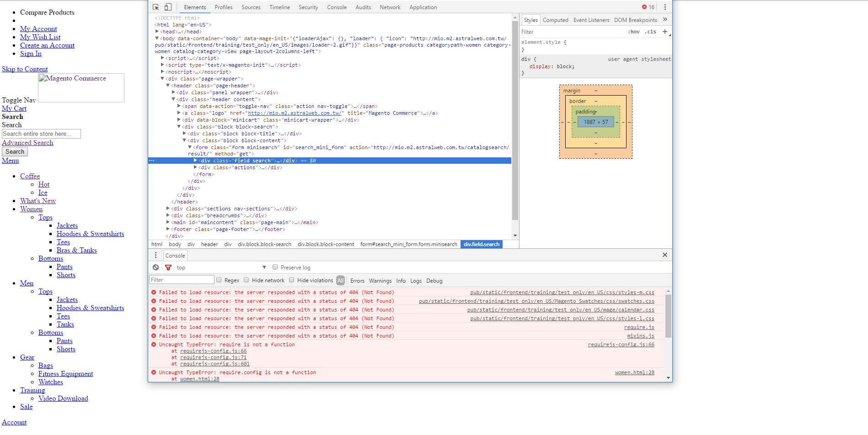Expand the div actions node

(x=195, y=167)
